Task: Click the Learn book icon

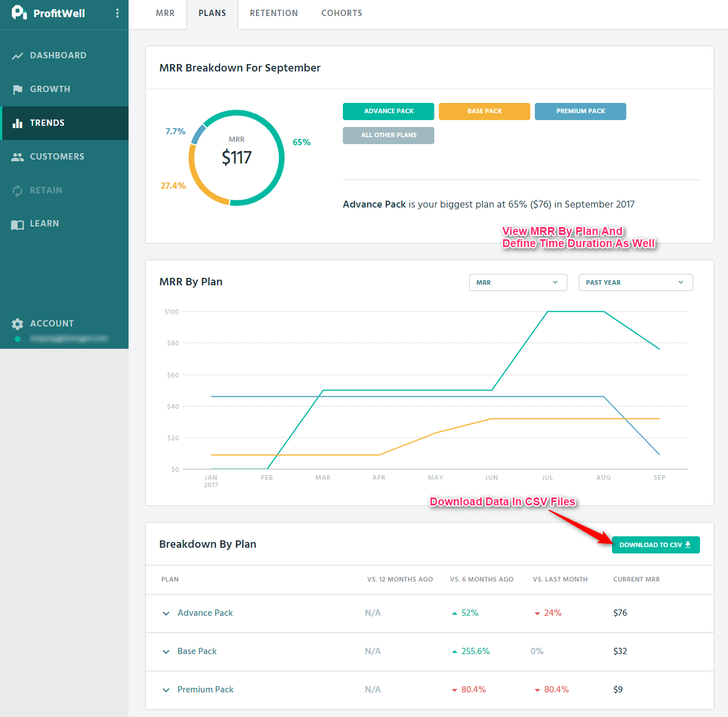Action: coord(18,224)
